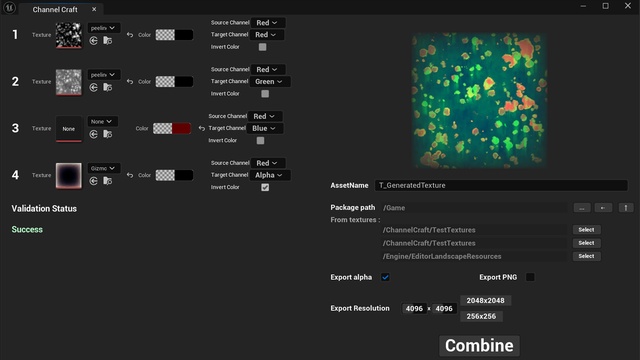Open row 4 Target Channel Alpha dropdown
The image size is (640, 360).
(270, 175)
